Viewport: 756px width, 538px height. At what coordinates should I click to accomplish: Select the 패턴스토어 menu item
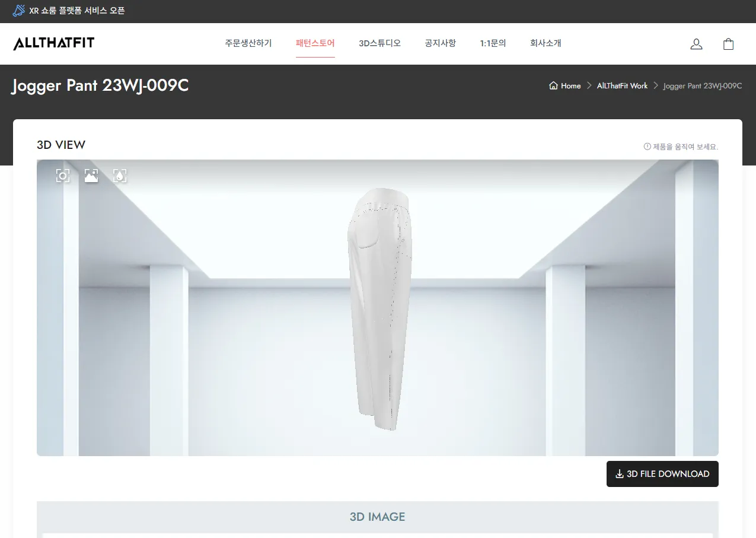[315, 43]
